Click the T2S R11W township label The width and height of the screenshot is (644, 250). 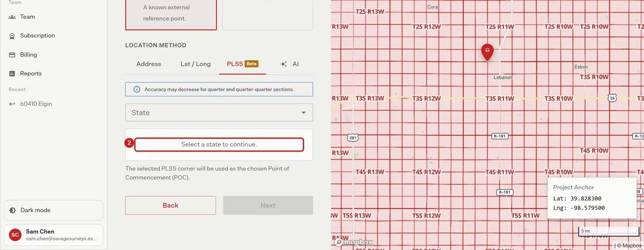point(500,26)
